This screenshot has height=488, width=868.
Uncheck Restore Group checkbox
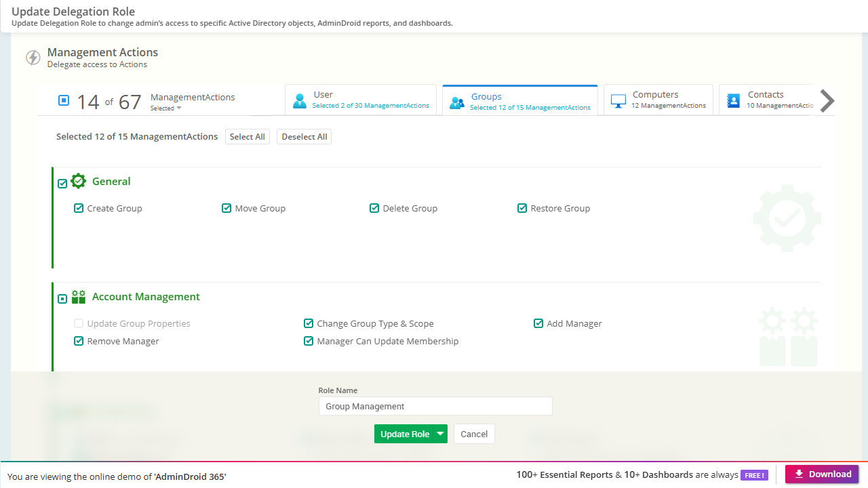point(522,208)
